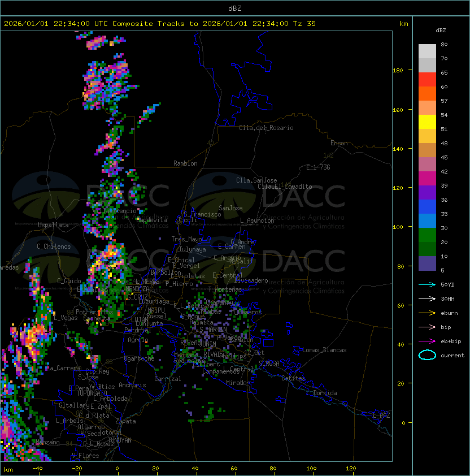Select the purple 36-39 dBZ color band
The height and width of the screenshot is (476, 470).
(427, 192)
